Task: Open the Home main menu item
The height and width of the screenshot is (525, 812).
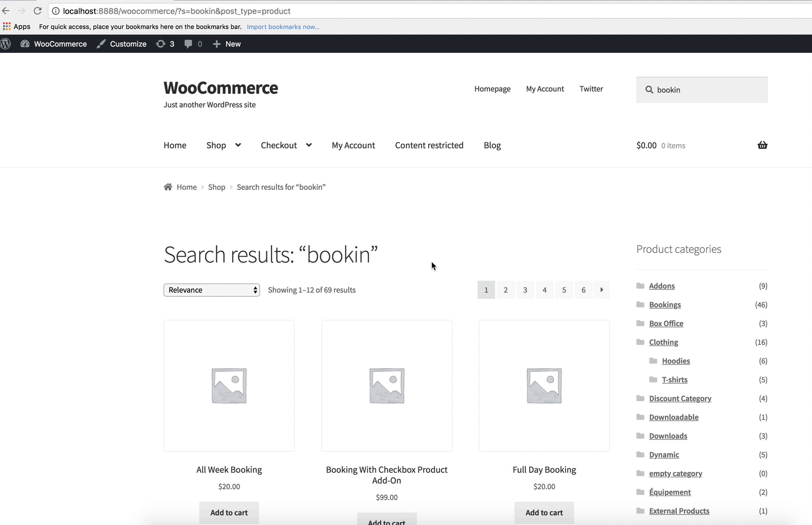Action: [x=175, y=145]
